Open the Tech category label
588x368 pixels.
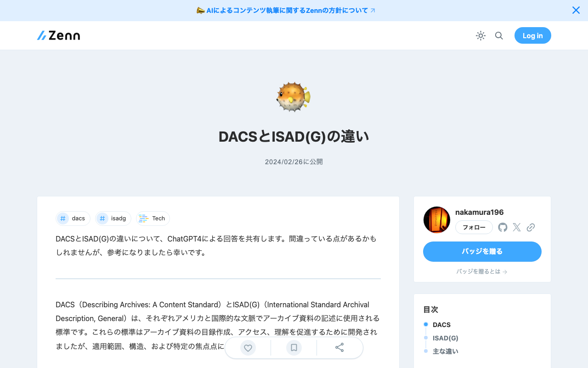click(x=153, y=218)
